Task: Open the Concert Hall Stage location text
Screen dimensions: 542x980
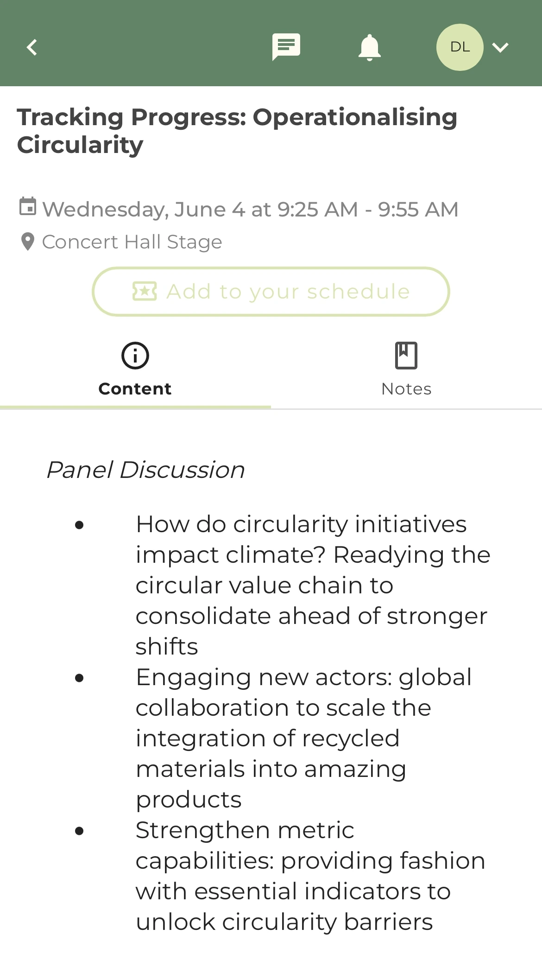Action: coord(132,242)
